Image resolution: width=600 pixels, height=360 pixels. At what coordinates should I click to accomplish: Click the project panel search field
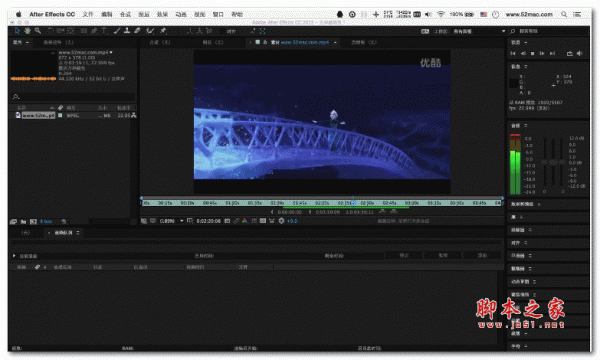click(73, 97)
